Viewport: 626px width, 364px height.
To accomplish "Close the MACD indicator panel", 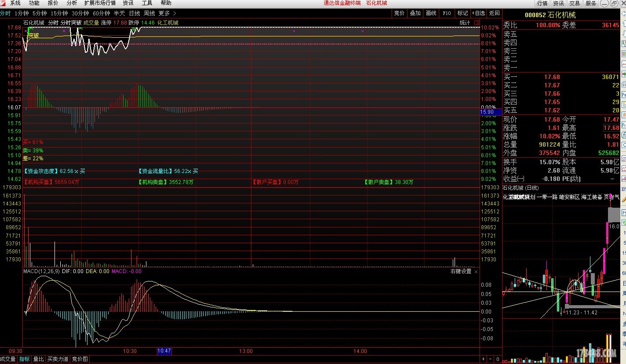I will point(476,271).
